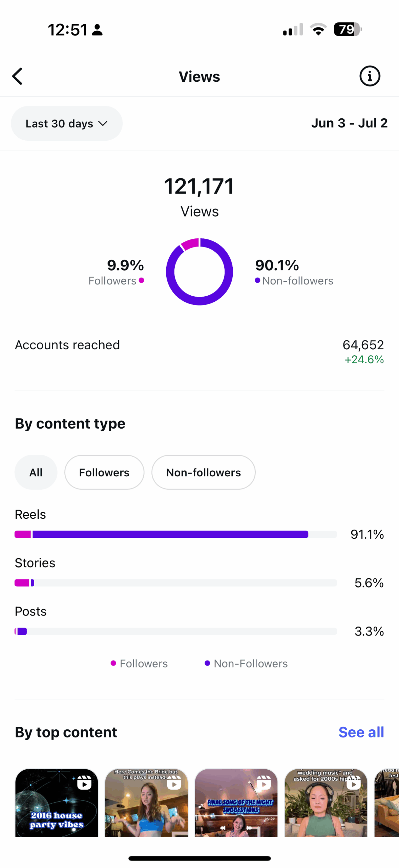Tap the reel icon on Here Comes the Bride thumbnail
Screen dimensions: 399x868
[174, 783]
